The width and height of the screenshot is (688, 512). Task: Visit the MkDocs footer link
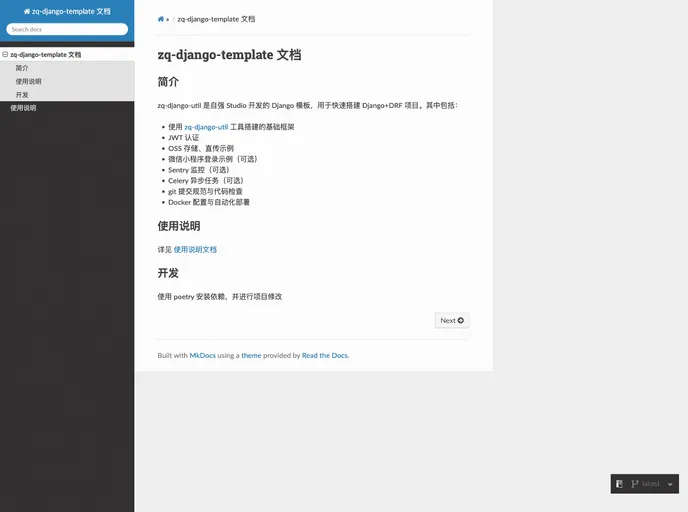[202, 355]
